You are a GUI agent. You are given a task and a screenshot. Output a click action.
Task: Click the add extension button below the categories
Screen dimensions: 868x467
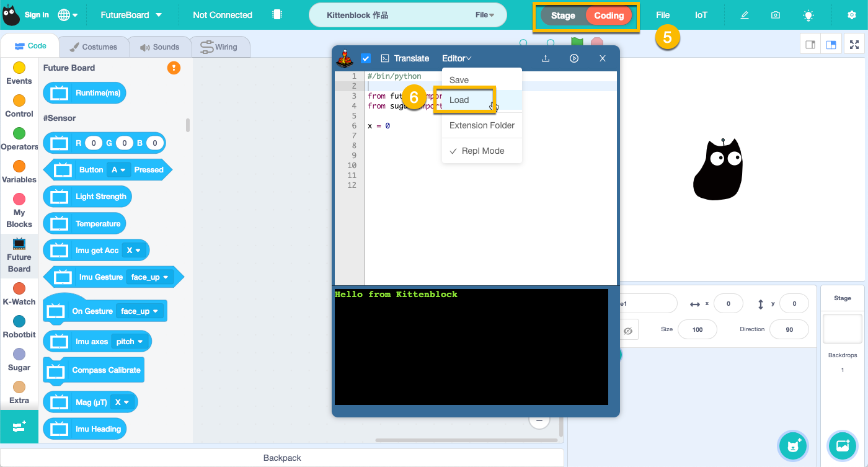pos(19,427)
